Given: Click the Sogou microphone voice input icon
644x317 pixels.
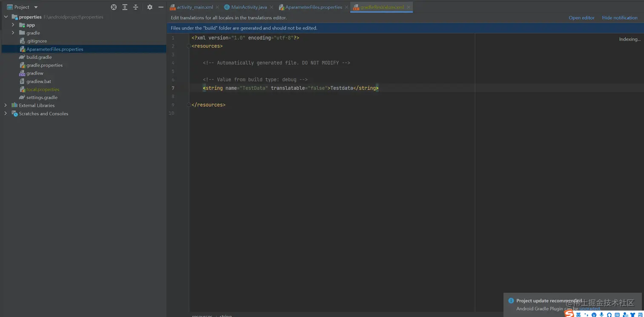Looking at the screenshot, I should click(602, 315).
